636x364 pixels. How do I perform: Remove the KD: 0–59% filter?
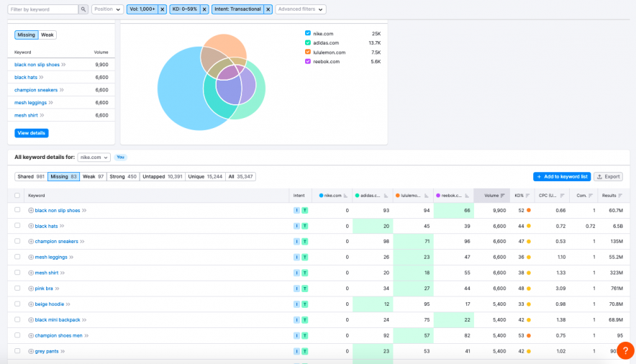coord(204,9)
